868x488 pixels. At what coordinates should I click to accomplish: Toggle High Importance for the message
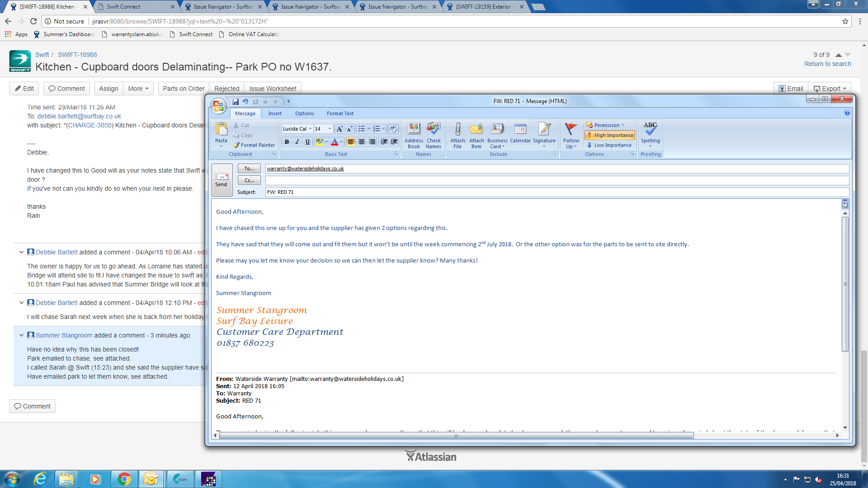coord(609,135)
